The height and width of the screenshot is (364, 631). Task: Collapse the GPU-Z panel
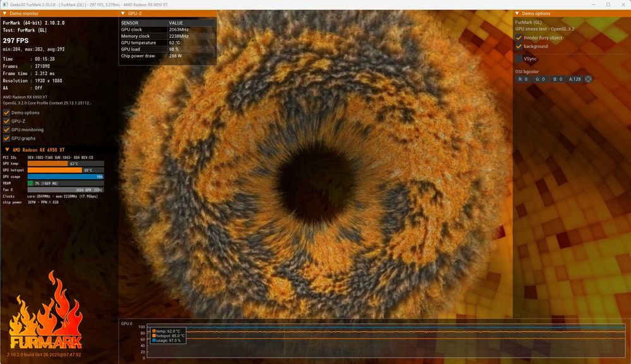123,13
